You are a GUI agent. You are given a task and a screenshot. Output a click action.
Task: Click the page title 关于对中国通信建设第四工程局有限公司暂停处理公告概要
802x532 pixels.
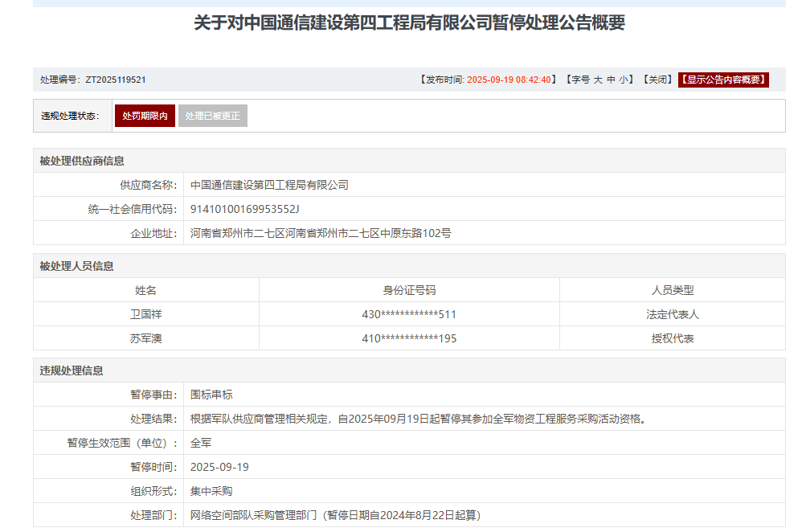coord(409,23)
